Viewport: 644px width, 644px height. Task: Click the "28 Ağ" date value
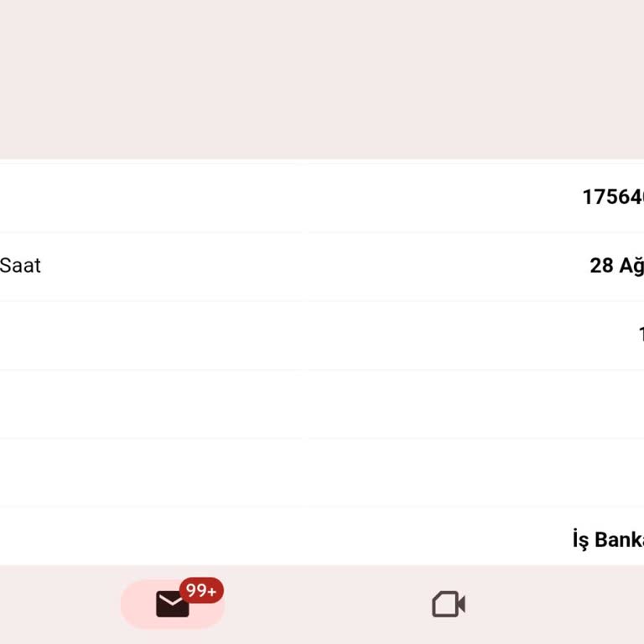click(616, 266)
